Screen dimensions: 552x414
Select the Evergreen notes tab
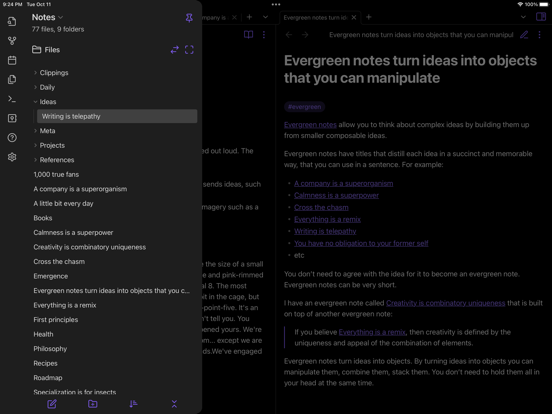[315, 17]
